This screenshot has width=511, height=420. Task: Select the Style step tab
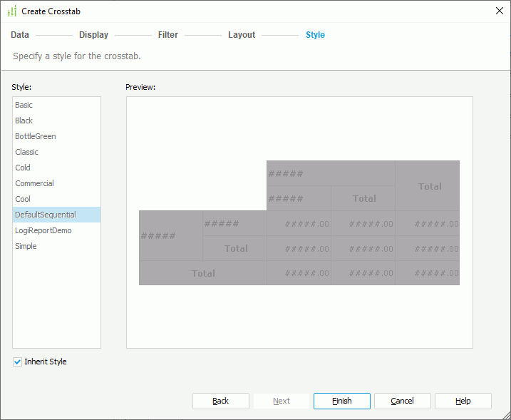click(315, 35)
